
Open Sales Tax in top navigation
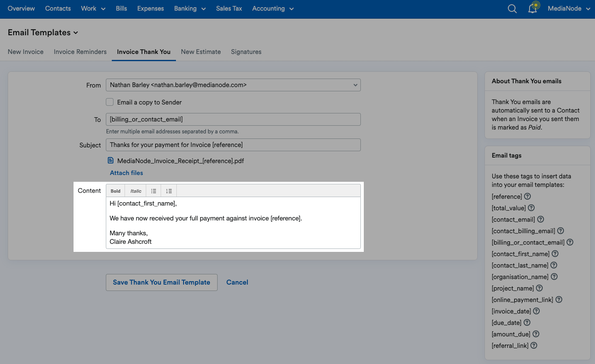click(x=229, y=8)
